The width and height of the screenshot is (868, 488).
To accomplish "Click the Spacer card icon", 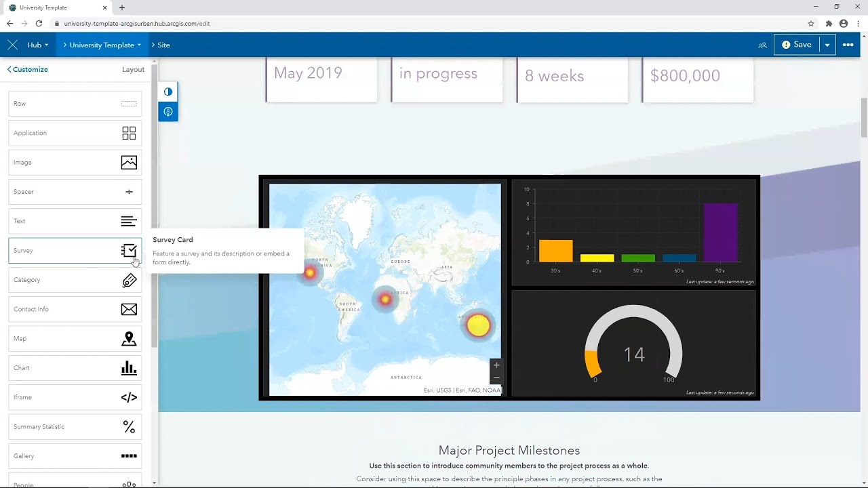I will [x=129, y=192].
